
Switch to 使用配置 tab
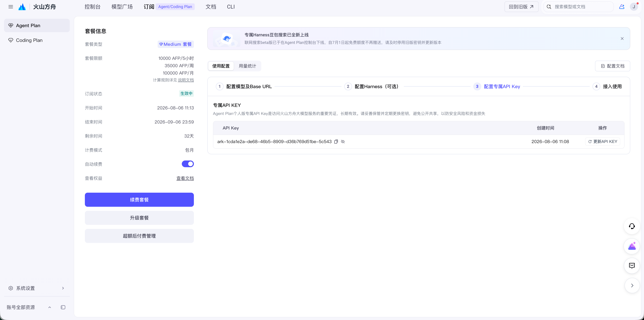coord(221,66)
